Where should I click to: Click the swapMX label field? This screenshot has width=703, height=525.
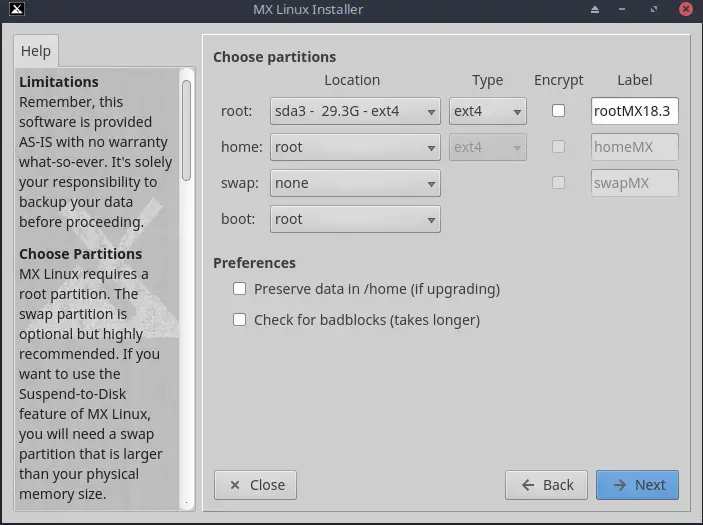(x=634, y=182)
